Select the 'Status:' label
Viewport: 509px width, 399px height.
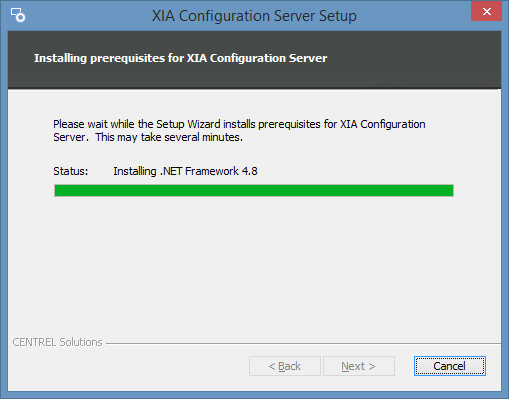coord(71,171)
